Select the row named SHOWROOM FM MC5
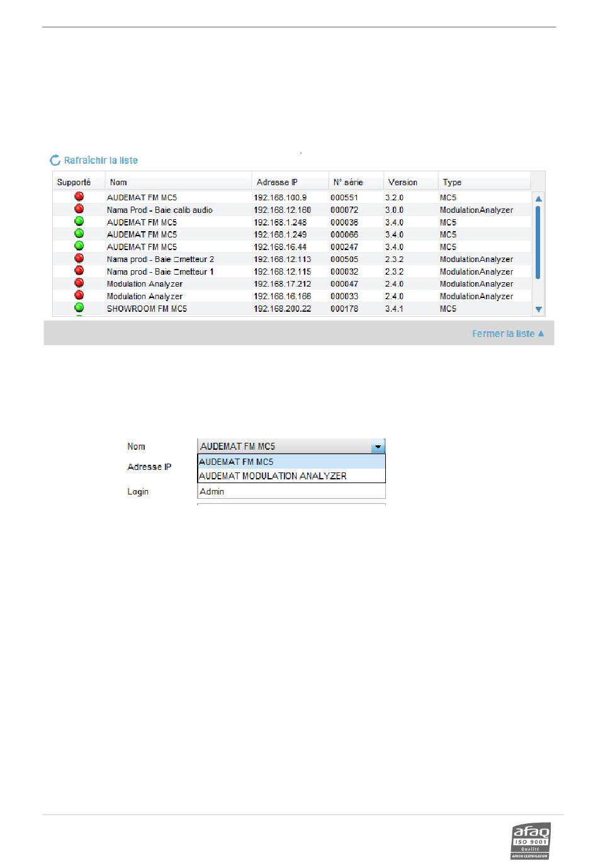This screenshot has width=598, height=868. point(293,309)
